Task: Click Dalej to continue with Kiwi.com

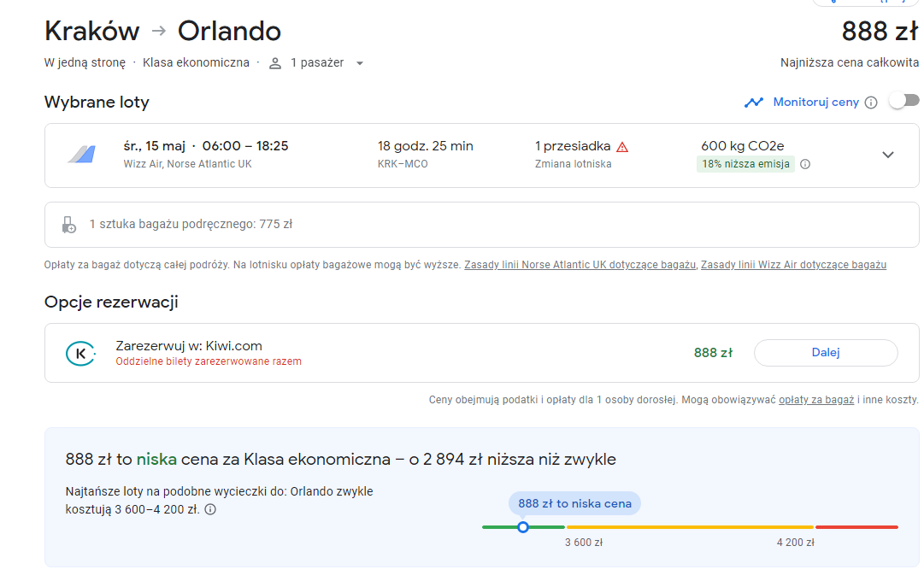Action: coord(826,352)
